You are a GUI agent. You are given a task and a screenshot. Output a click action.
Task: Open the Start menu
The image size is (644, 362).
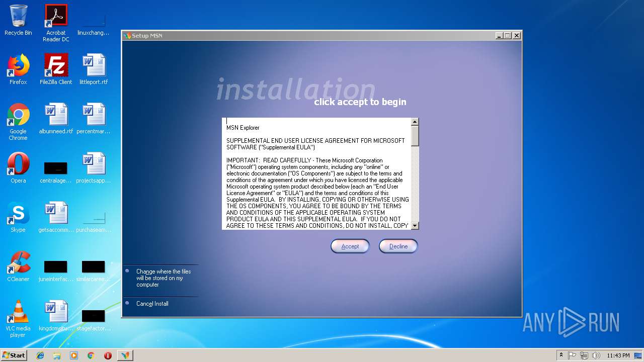[14, 355]
